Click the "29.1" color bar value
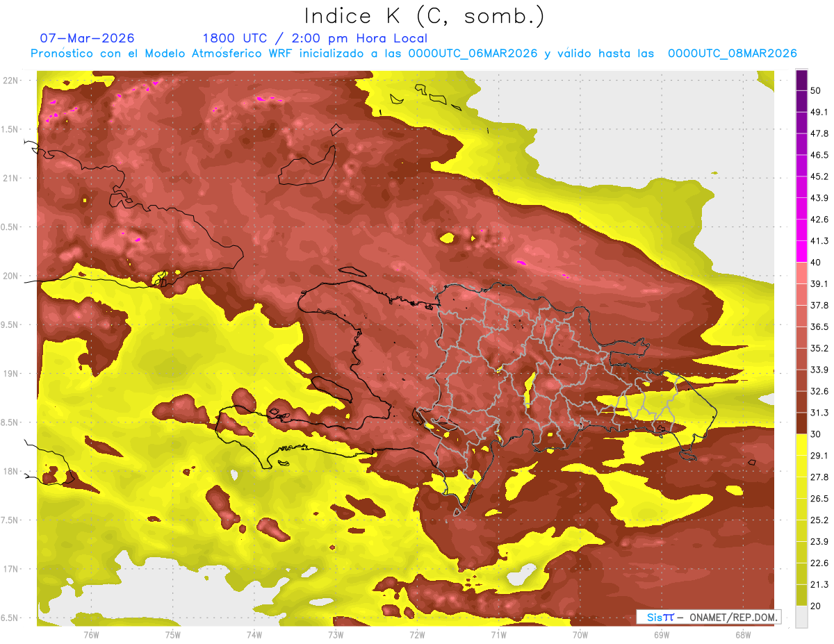This screenshot has width=834, height=644. tap(819, 456)
